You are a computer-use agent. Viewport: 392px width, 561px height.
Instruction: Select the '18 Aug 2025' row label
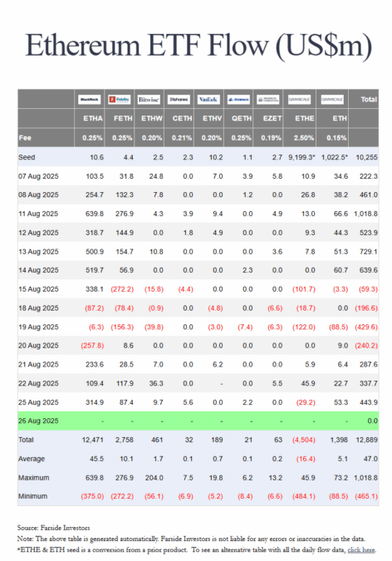click(x=38, y=308)
